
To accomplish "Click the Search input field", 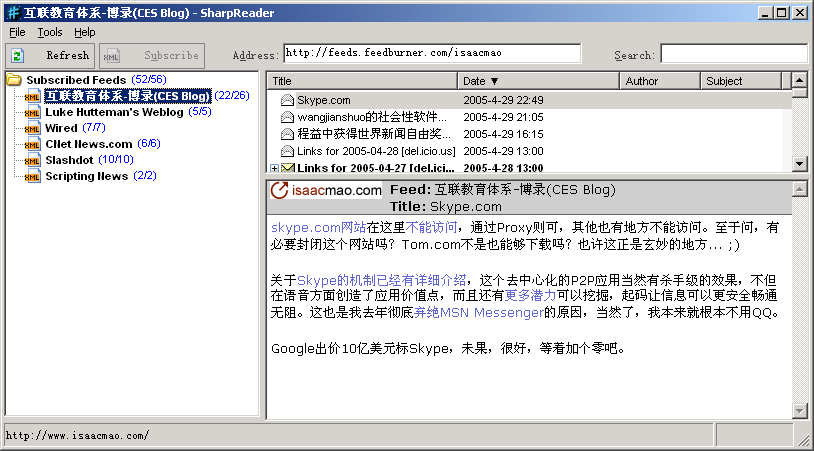I will [734, 53].
